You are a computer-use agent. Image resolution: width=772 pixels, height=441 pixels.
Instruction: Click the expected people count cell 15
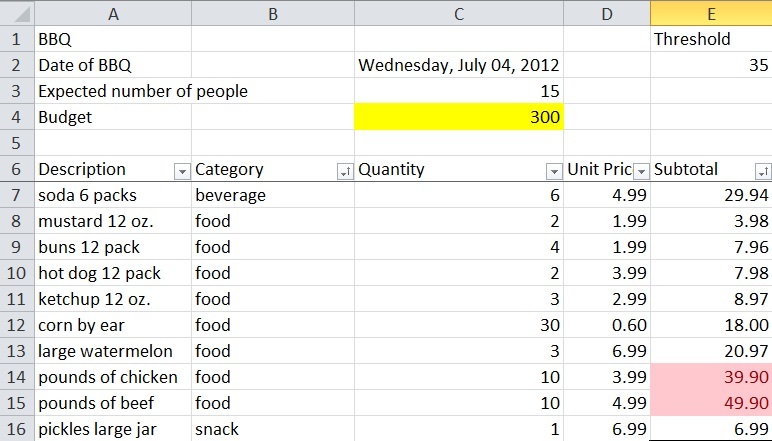[x=458, y=91]
